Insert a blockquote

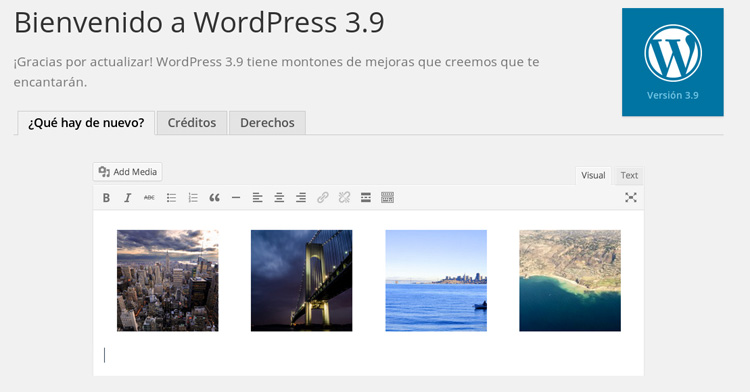pyautogui.click(x=214, y=197)
